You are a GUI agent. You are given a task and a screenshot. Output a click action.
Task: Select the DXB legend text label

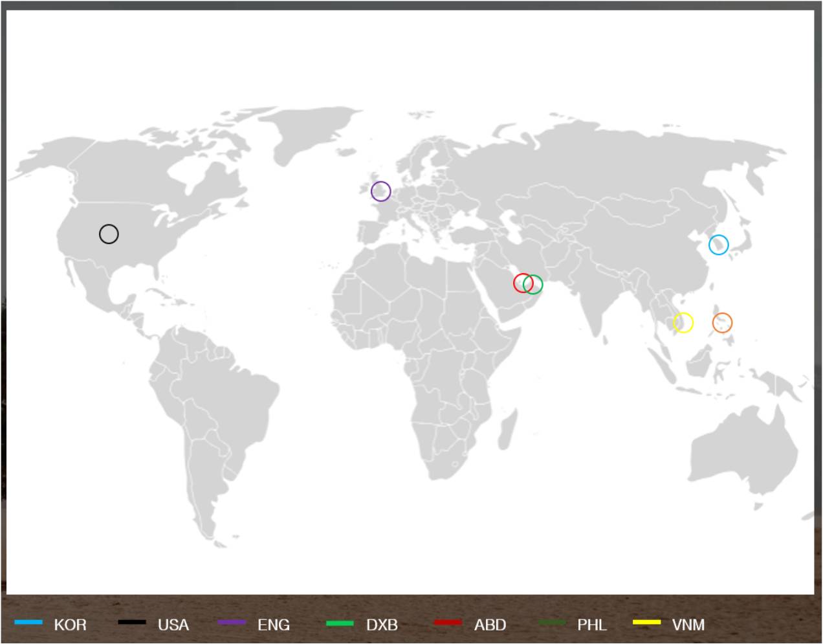coord(382,625)
